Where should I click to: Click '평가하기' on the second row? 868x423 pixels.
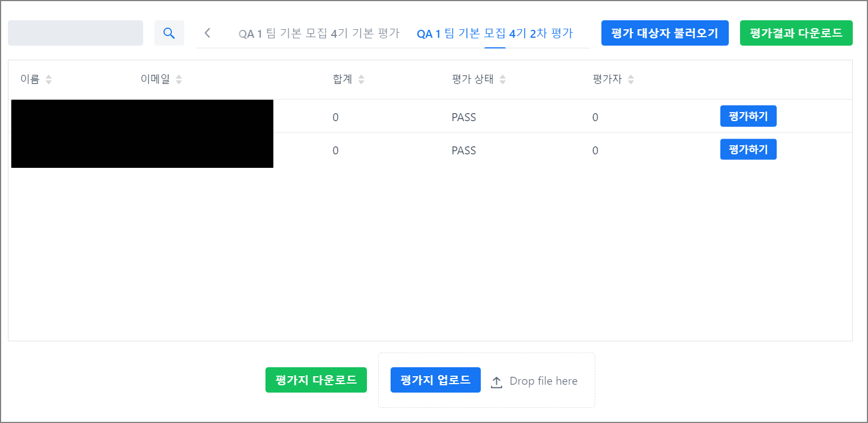click(x=748, y=149)
